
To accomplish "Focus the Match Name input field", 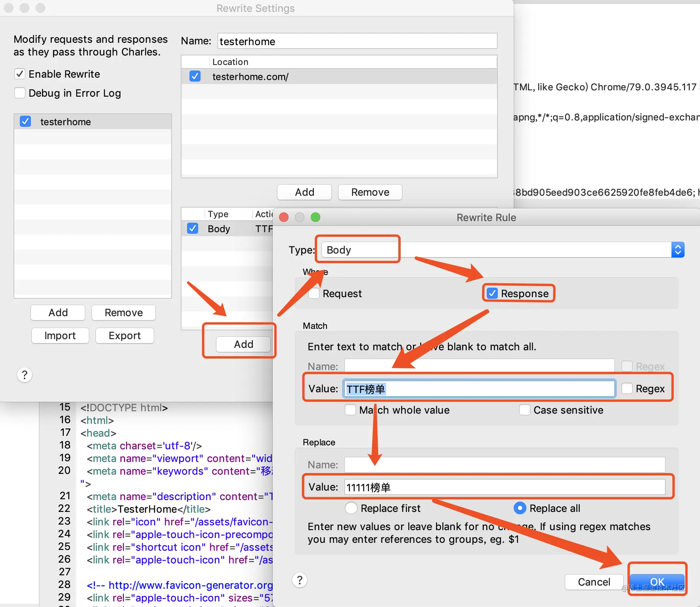I will (479, 366).
